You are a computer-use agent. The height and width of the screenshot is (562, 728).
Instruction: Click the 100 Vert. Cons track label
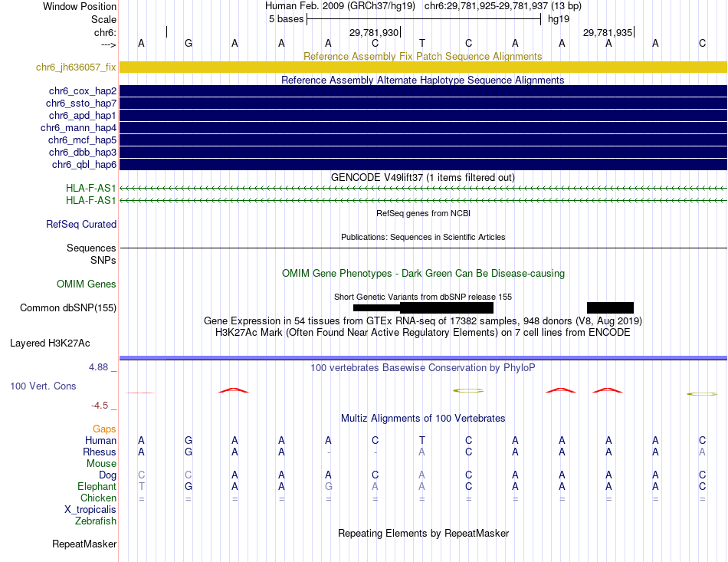click(43, 386)
